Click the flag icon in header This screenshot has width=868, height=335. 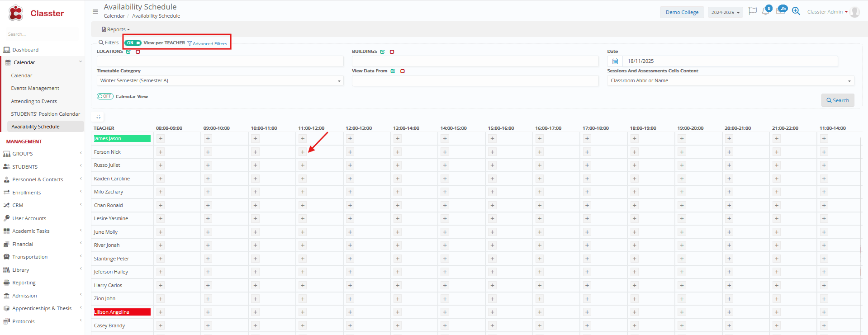[x=752, y=11]
